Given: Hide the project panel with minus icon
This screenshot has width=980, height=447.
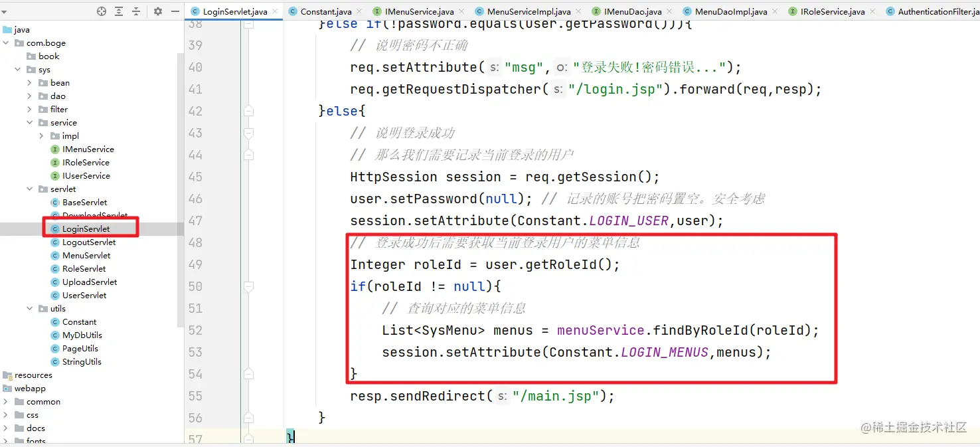Looking at the screenshot, I should point(175,11).
